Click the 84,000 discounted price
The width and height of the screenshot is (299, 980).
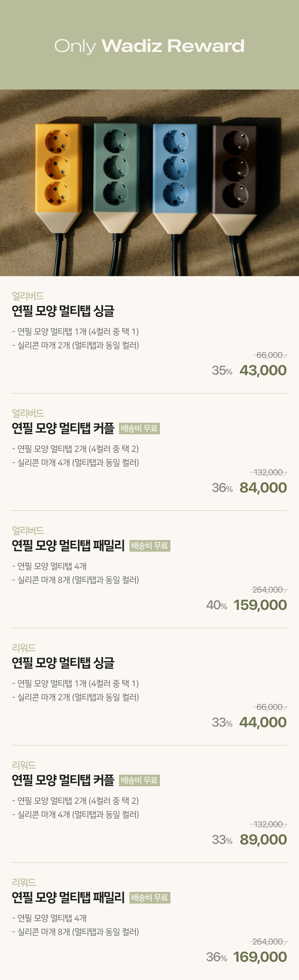263,487
